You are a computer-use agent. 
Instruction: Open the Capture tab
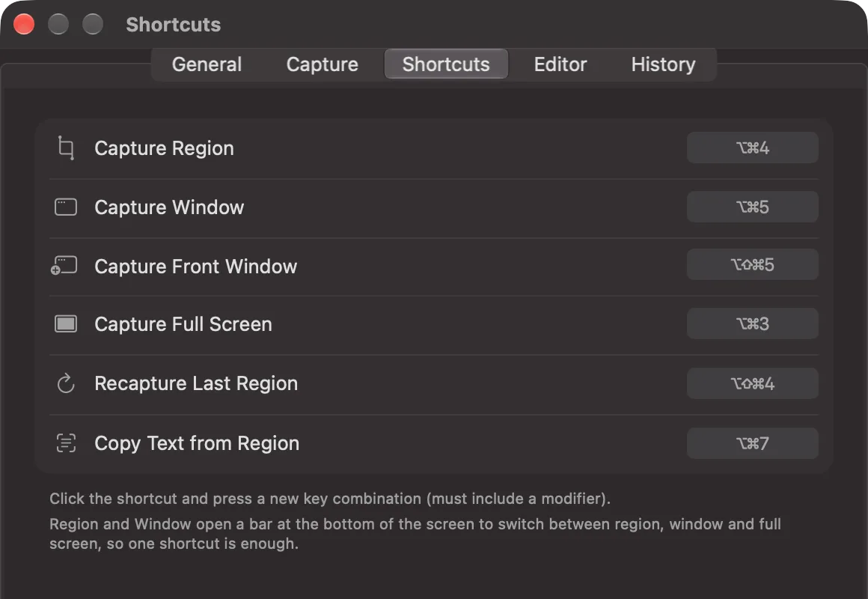click(323, 64)
